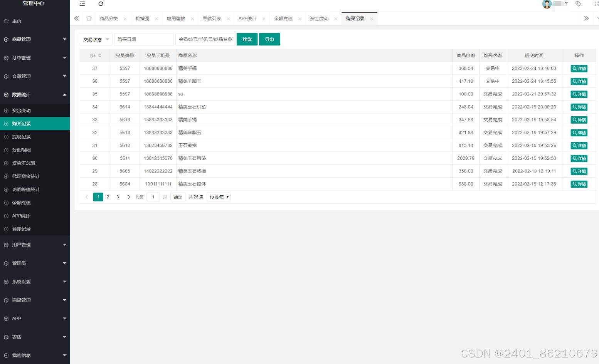Click the refresh icon in top toolbar

coord(101,4)
